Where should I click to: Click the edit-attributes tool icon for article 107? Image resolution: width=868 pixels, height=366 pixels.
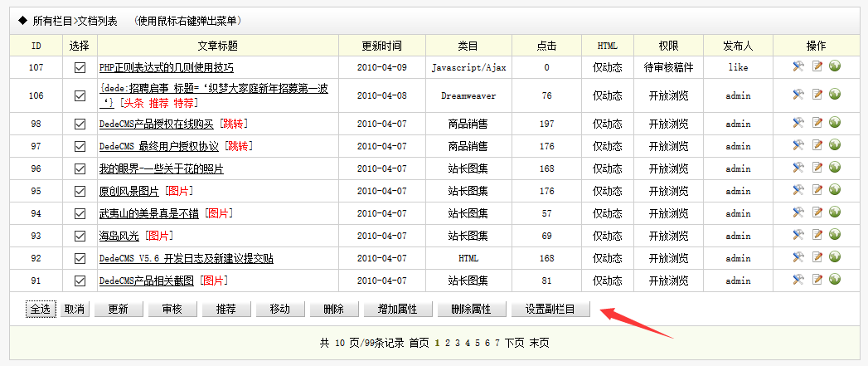pyautogui.click(x=798, y=67)
